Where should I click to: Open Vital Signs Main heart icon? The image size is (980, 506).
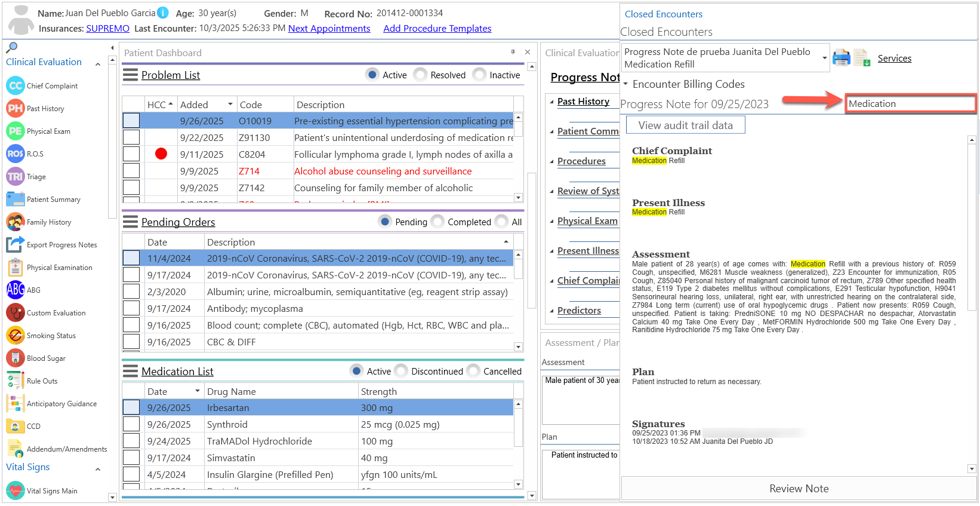[16, 491]
